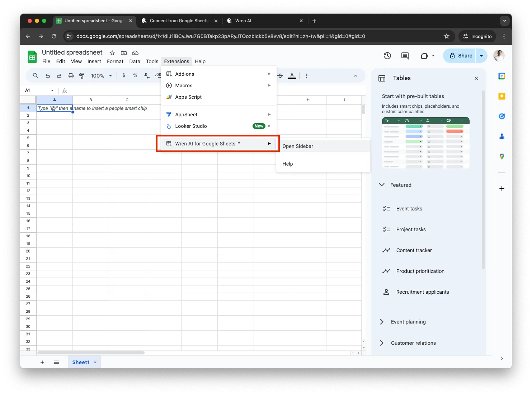Get more add-ons plus icon
532x395 pixels.
click(x=502, y=189)
